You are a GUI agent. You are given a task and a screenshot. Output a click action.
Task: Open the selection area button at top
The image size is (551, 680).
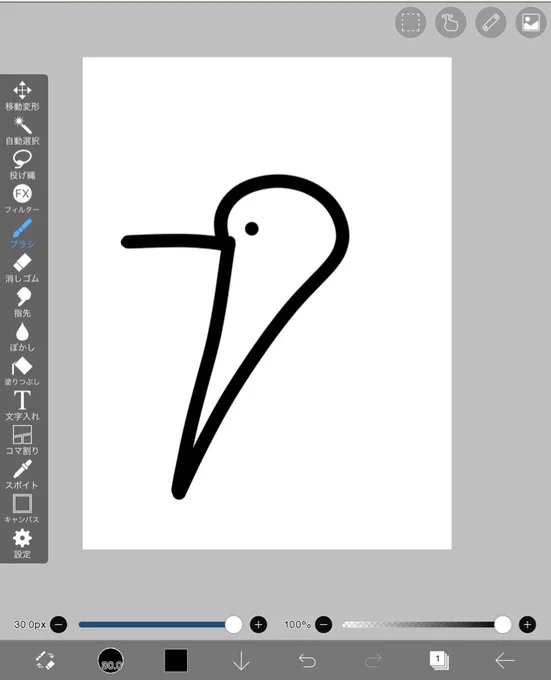[x=411, y=23]
